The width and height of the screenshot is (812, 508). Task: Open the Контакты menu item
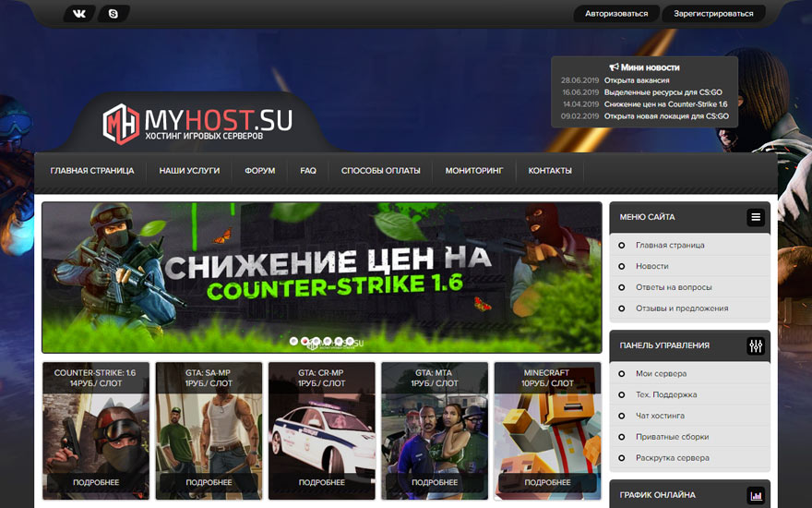point(550,171)
